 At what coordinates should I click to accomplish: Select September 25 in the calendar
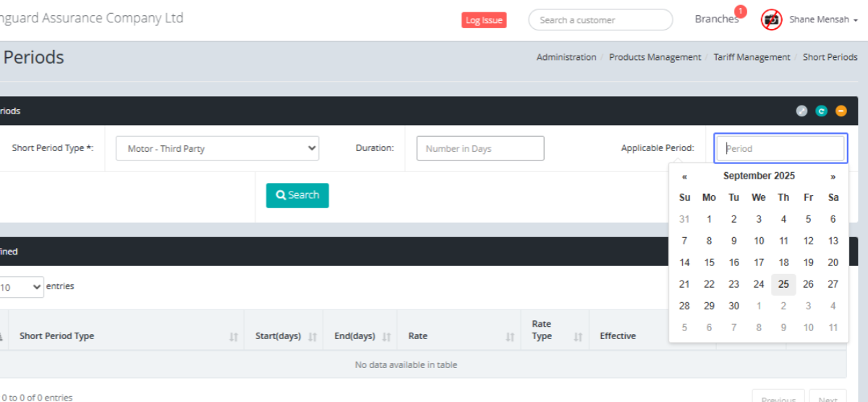783,284
